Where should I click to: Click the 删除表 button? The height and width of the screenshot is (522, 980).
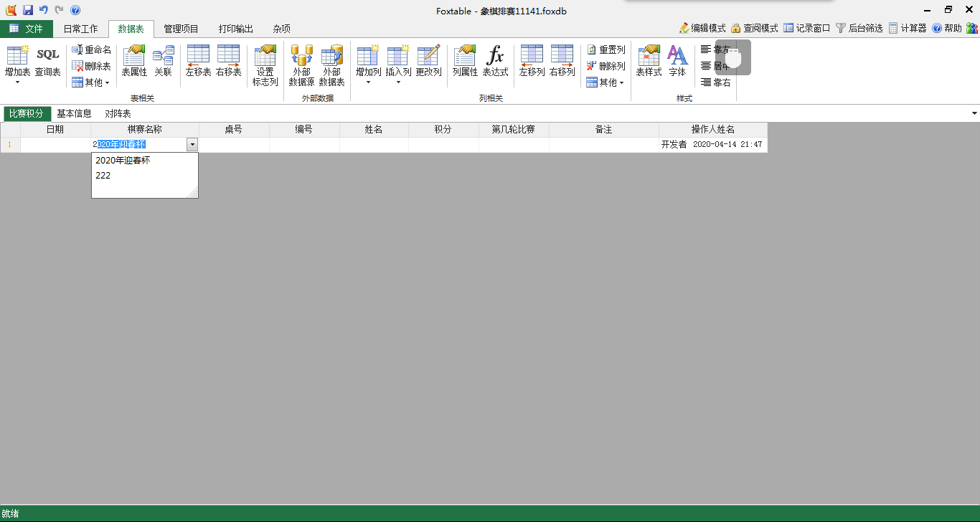(x=91, y=66)
